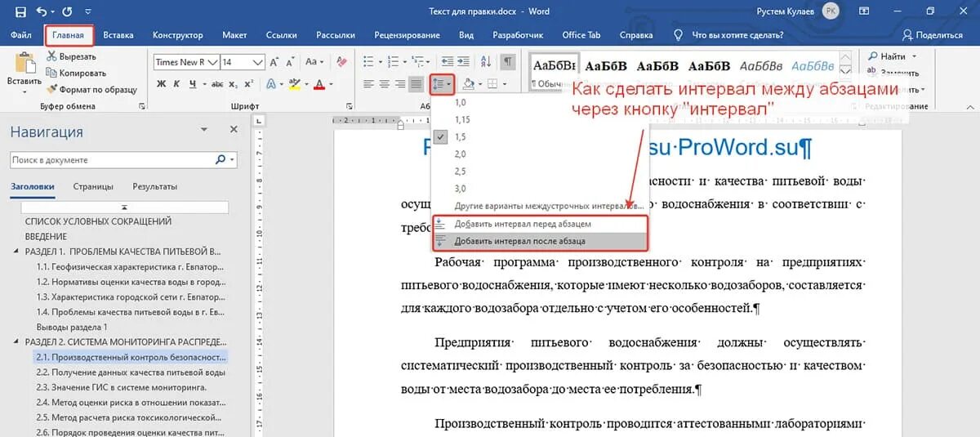Toggle italic К formatting

click(177, 84)
